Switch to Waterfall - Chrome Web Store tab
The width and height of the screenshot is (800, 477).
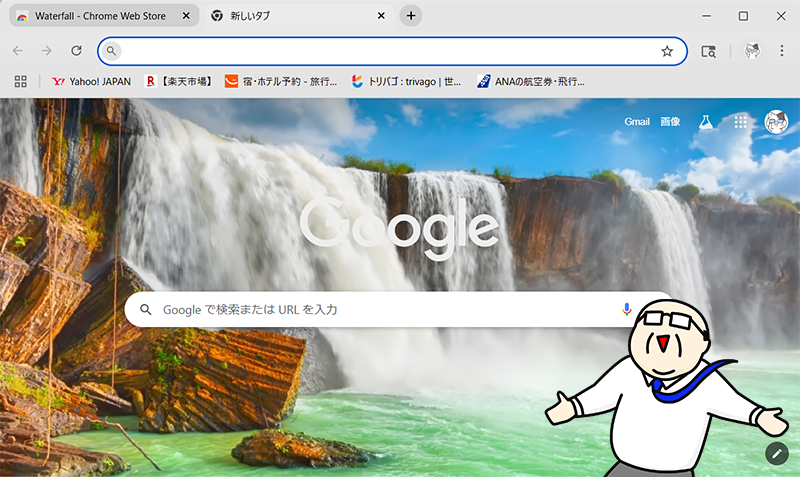tap(104, 16)
